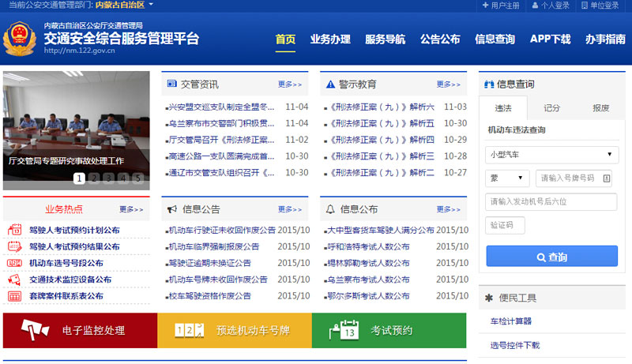Viewport: 632px width, 364px height.
Task: Open 大中型客货车驾驶人满分公布 link
Action: pos(381,230)
